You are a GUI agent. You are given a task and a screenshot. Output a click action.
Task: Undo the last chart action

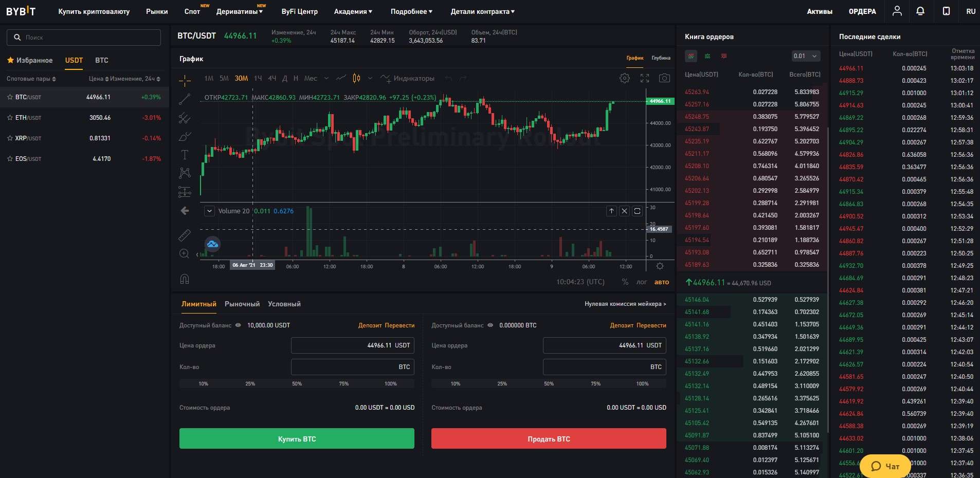[x=448, y=78]
